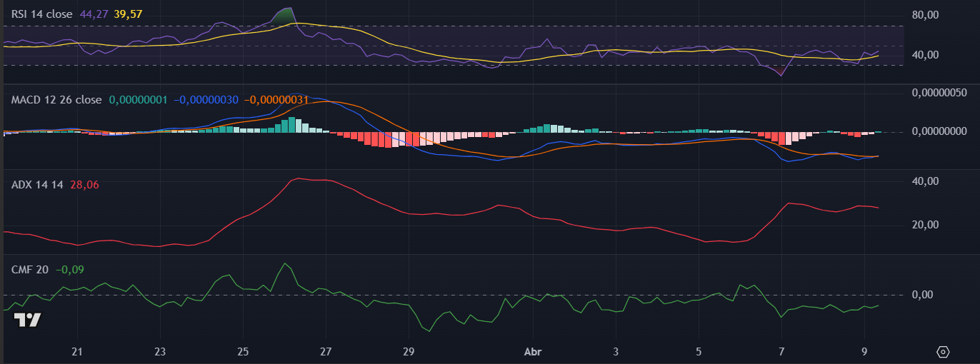Click the MACD signal value −0,00000031
The width and height of the screenshot is (980, 364).
tap(276, 100)
